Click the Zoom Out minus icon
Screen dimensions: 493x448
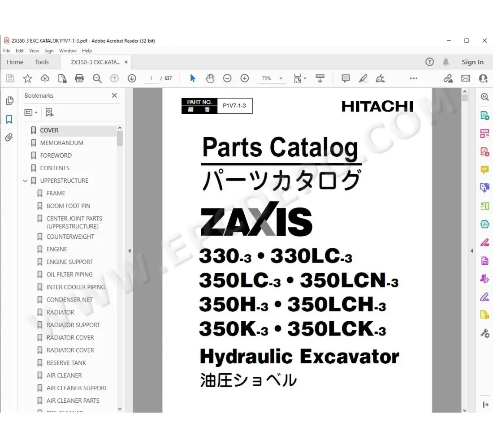pyautogui.click(x=227, y=78)
